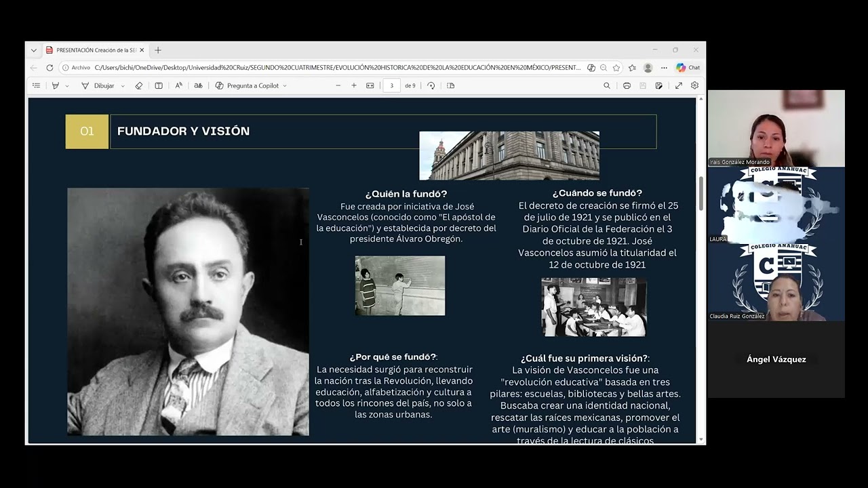Select Irais Gonzalez Morando video tile
The image size is (868, 488).
click(x=776, y=128)
